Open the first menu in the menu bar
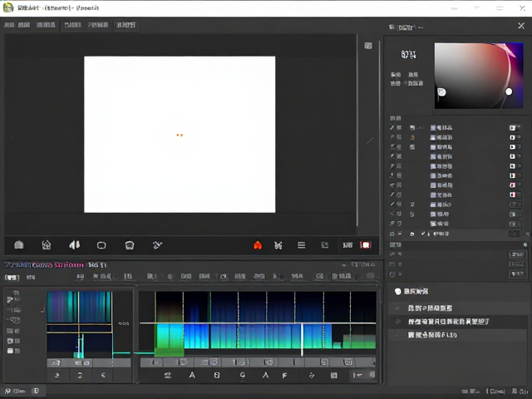 tap(9, 25)
